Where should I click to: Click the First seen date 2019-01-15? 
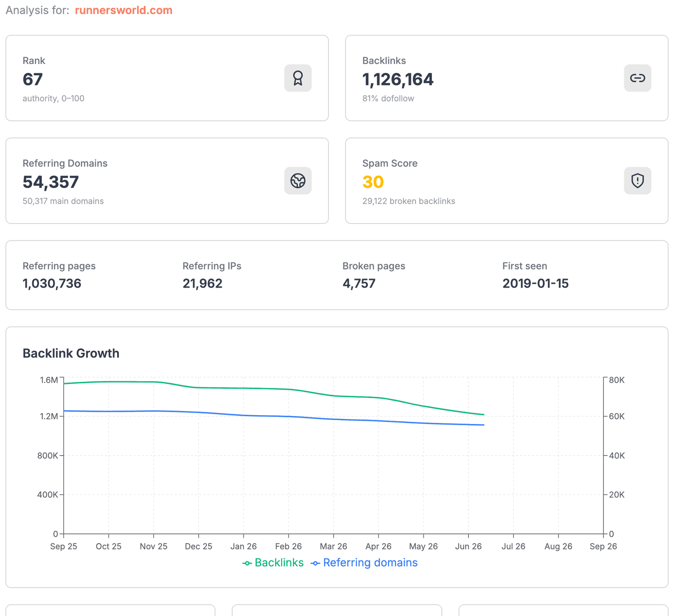pyautogui.click(x=535, y=283)
